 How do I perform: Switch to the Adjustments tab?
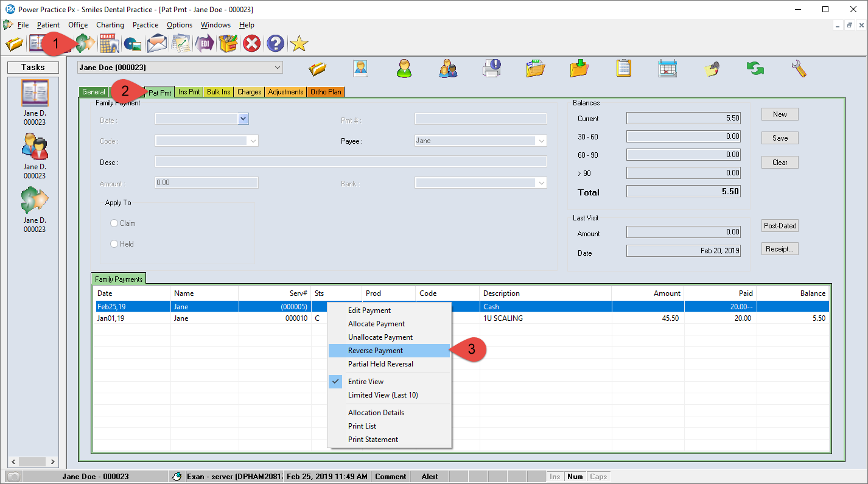(285, 92)
